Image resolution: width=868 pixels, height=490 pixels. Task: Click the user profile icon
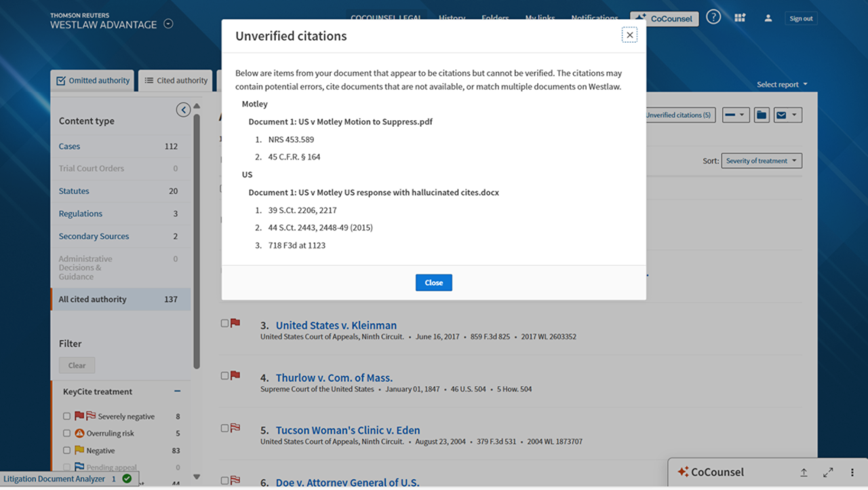coord(768,18)
